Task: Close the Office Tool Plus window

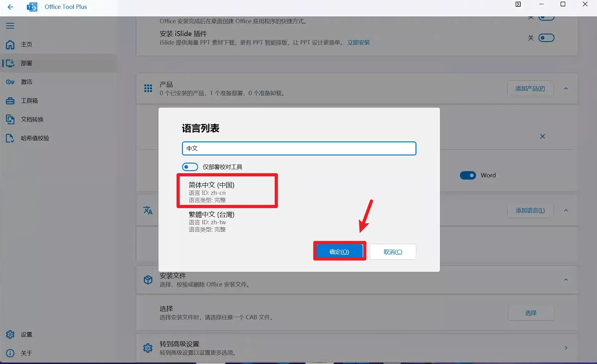Action: pos(585,4)
